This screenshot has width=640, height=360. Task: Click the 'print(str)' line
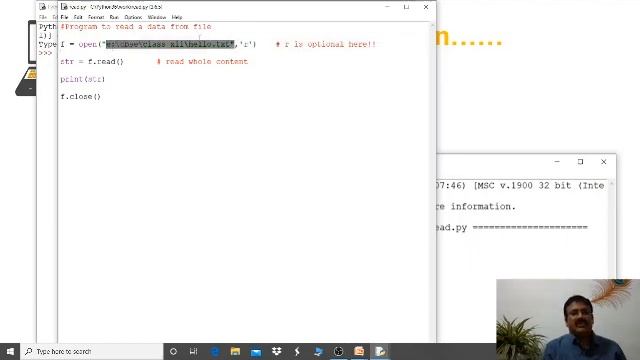coord(82,79)
